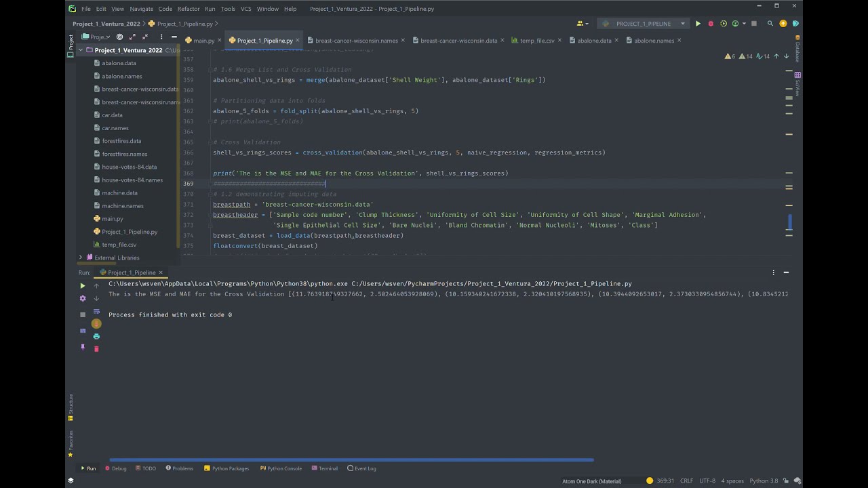Open the Debug tool window button
The image size is (868, 488).
[x=116, y=468]
